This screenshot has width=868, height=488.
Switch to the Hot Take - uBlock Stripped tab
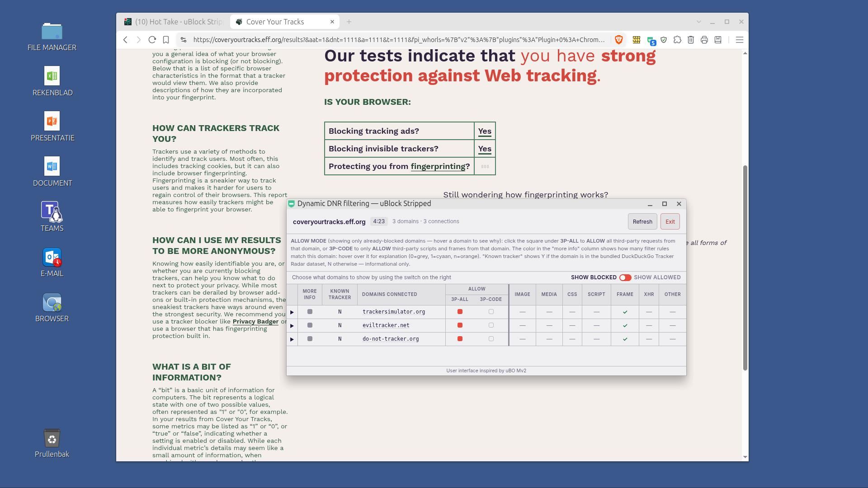click(x=174, y=22)
